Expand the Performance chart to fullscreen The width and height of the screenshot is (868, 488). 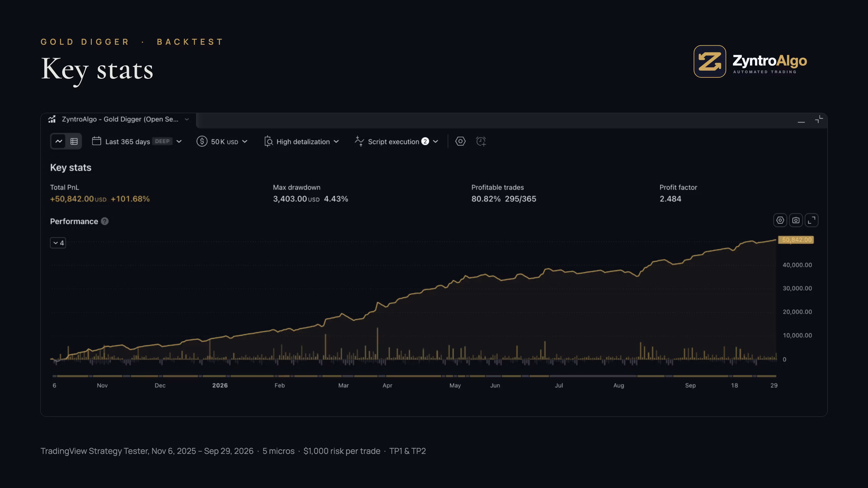click(812, 220)
